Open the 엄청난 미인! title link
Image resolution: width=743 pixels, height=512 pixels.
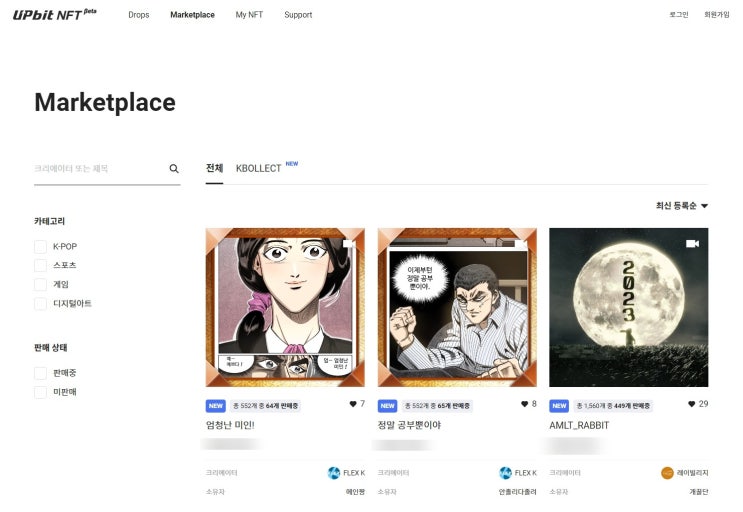click(230, 425)
